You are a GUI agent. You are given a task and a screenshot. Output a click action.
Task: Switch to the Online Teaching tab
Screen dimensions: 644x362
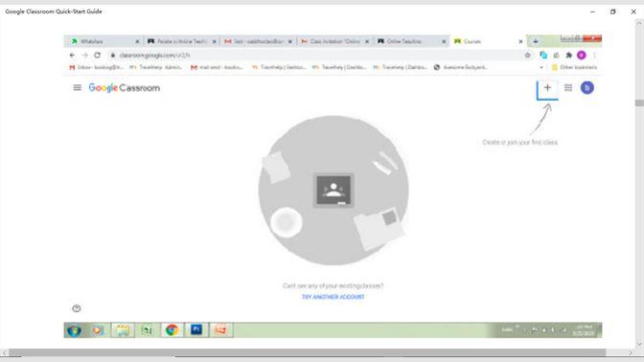pyautogui.click(x=411, y=41)
